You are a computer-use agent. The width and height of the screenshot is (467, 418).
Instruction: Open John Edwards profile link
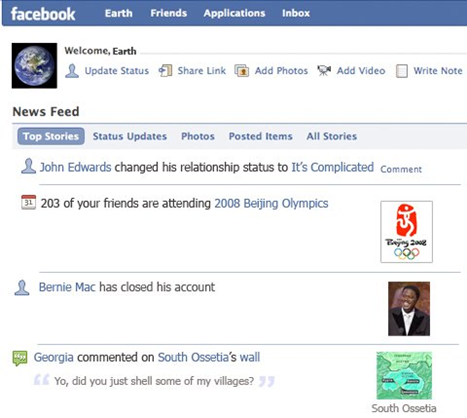pyautogui.click(x=75, y=167)
